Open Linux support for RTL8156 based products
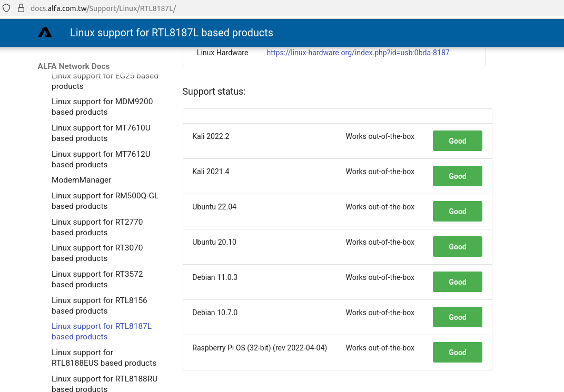This screenshot has width=564, height=392. 100,305
